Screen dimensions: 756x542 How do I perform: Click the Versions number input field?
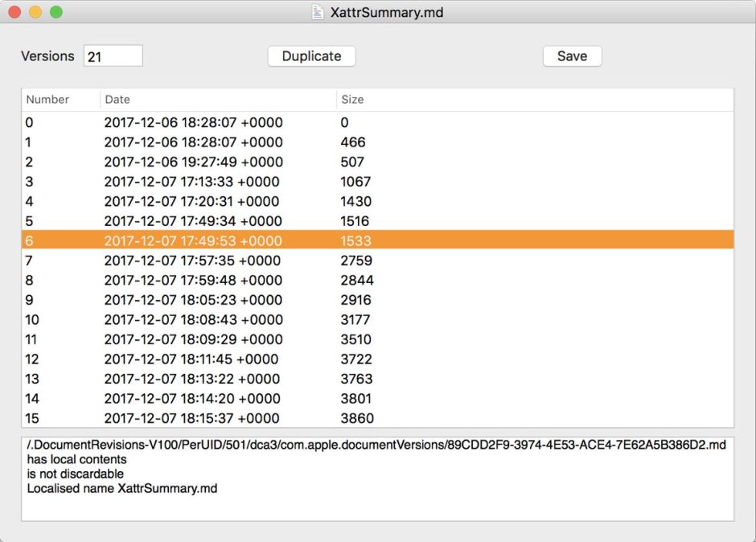[113, 56]
